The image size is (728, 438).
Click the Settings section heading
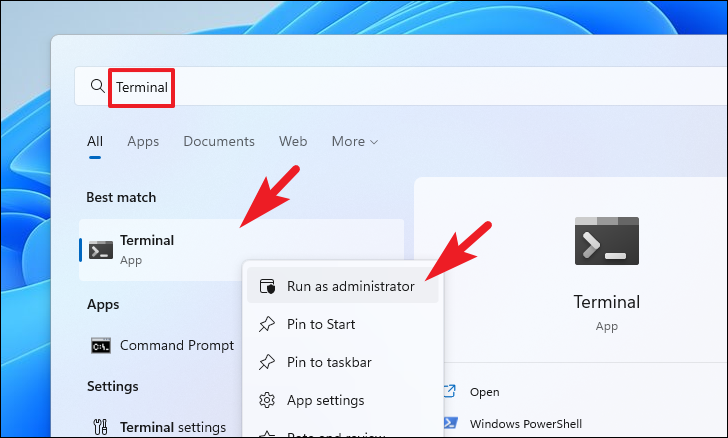coord(113,386)
